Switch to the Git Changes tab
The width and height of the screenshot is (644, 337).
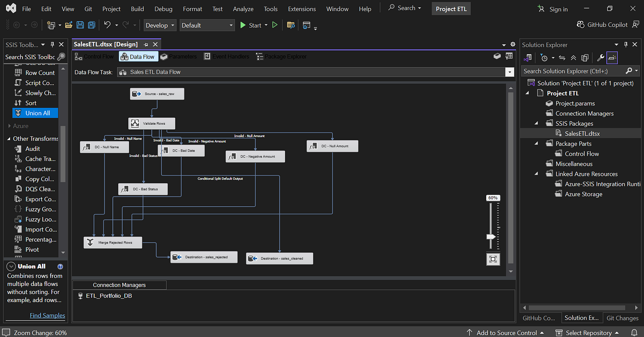point(622,318)
